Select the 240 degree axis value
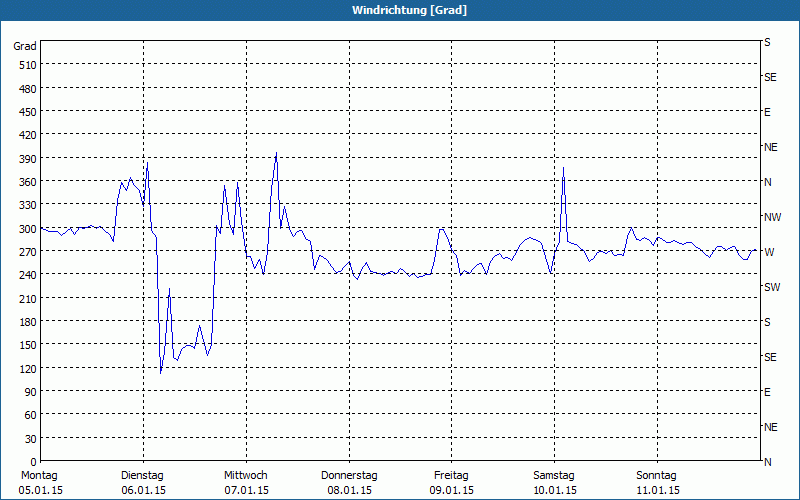The width and height of the screenshot is (800, 500). click(x=28, y=275)
